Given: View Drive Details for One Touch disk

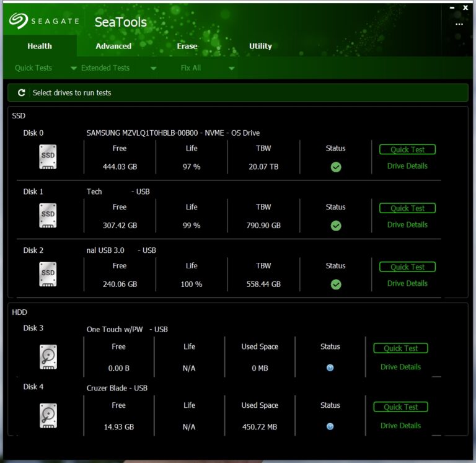Looking at the screenshot, I should tap(401, 367).
